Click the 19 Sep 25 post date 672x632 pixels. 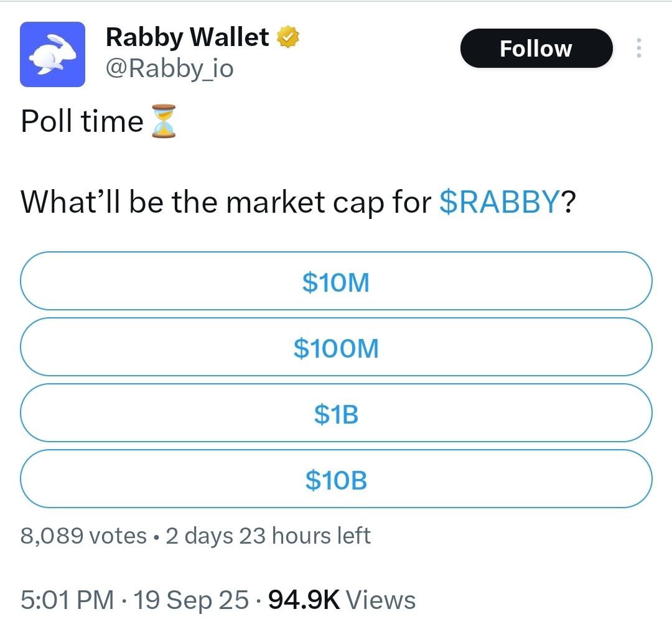pos(191,600)
